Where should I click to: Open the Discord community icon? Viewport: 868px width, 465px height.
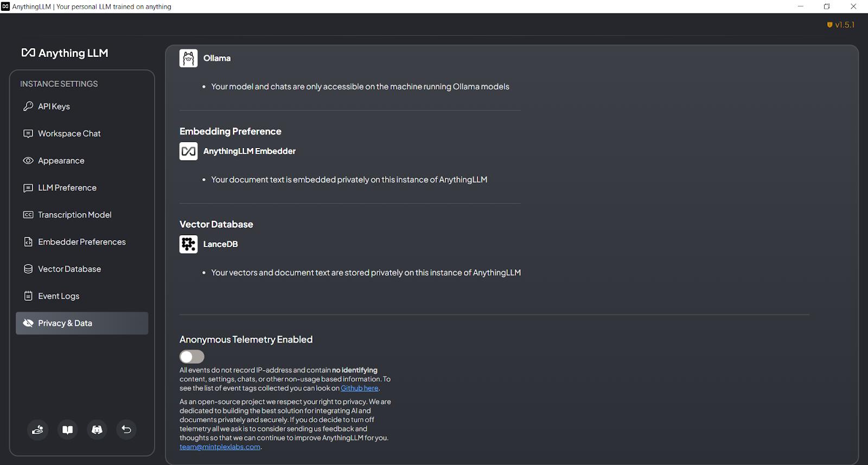point(97,430)
